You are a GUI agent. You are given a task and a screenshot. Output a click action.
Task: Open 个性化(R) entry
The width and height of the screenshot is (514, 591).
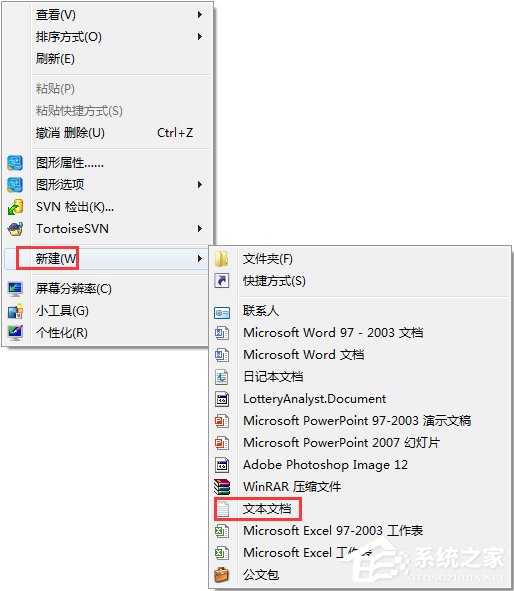coord(107,333)
